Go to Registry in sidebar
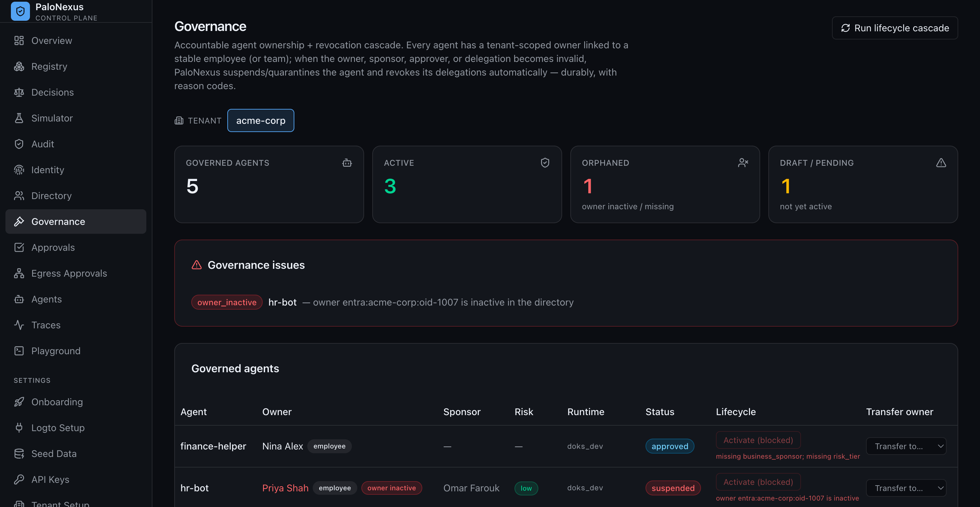The height and width of the screenshot is (507, 980). (x=76, y=66)
